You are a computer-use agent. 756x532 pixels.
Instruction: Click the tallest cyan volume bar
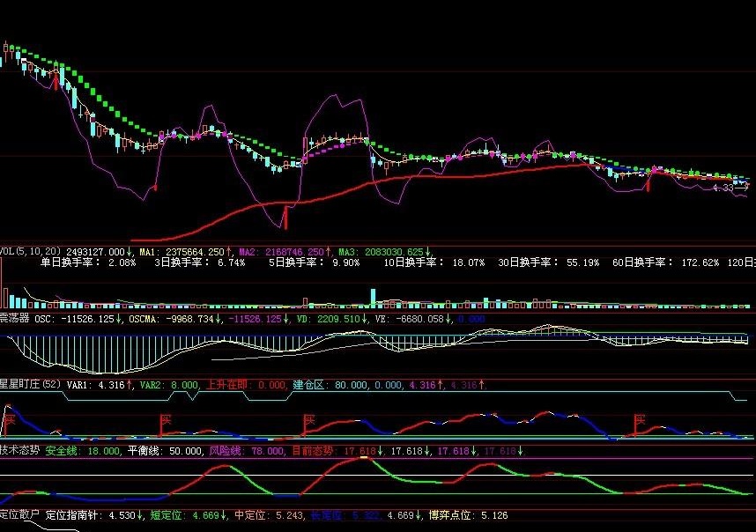tap(373, 298)
